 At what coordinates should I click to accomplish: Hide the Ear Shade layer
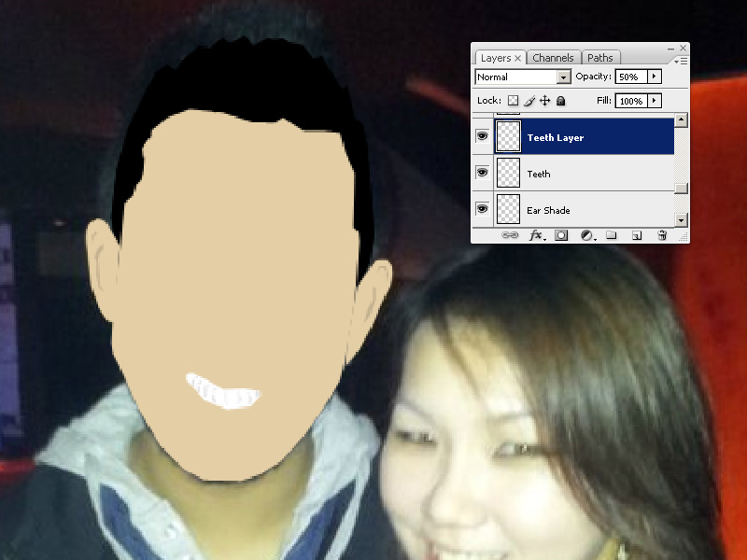(x=482, y=208)
